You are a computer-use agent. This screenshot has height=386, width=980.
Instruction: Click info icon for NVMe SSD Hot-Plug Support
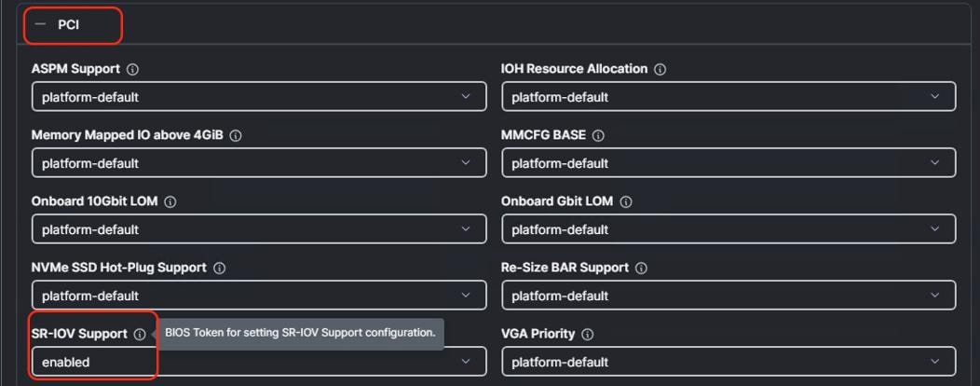coord(219,269)
